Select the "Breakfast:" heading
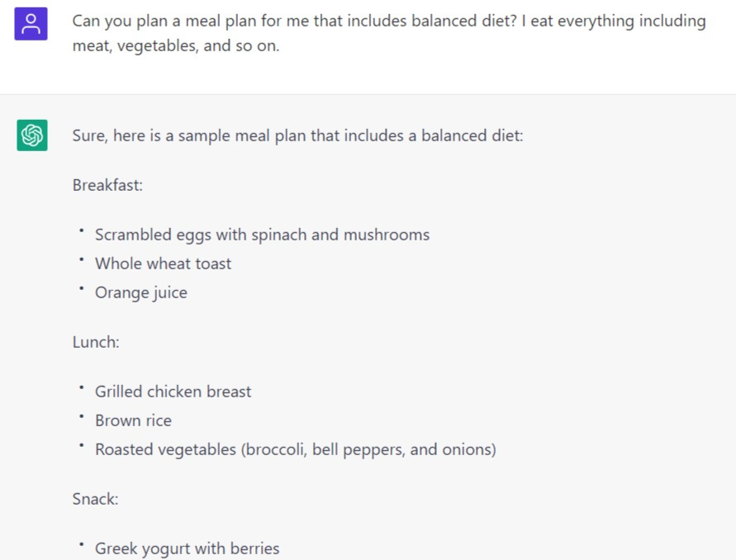Screen dimensions: 736x560 [x=107, y=185]
